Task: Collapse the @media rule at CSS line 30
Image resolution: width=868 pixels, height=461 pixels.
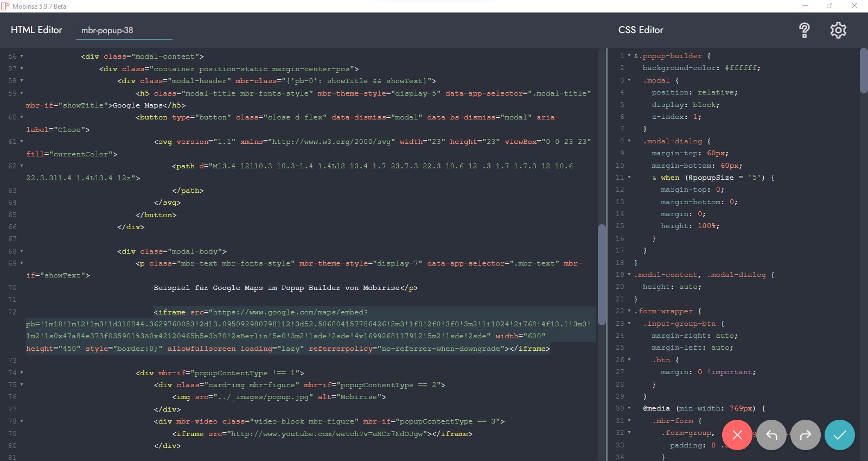Action: [x=629, y=408]
